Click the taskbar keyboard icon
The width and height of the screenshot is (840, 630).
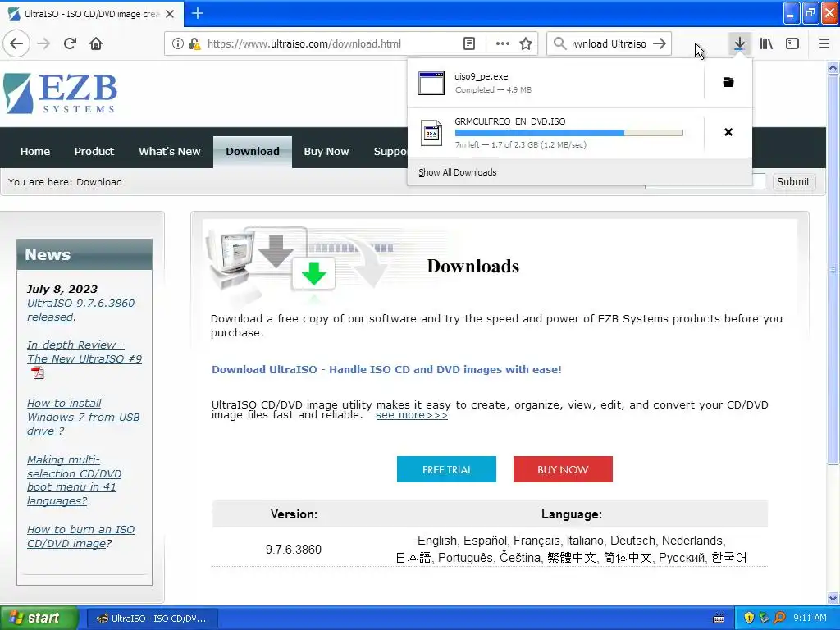pyautogui.click(x=719, y=619)
